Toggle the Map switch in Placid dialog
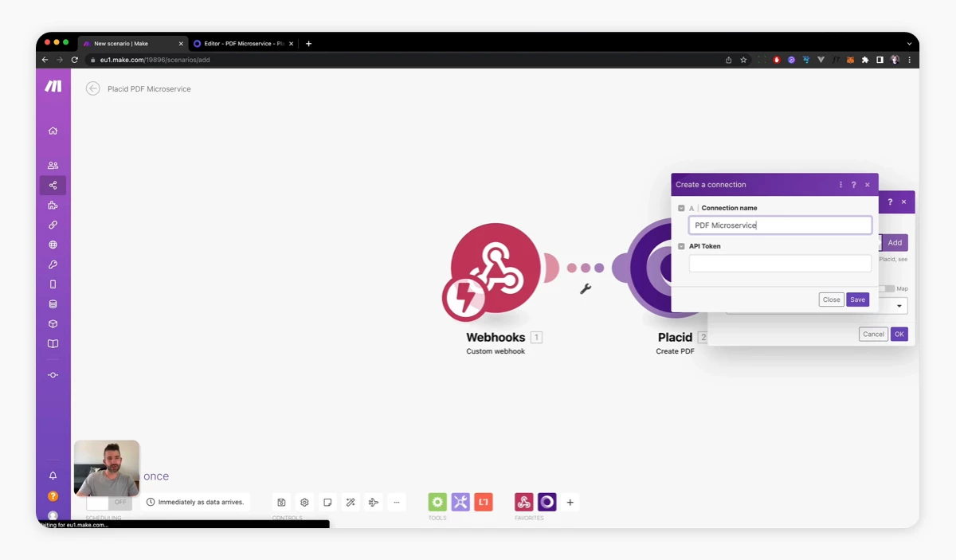The width and height of the screenshot is (956, 560). (x=887, y=288)
